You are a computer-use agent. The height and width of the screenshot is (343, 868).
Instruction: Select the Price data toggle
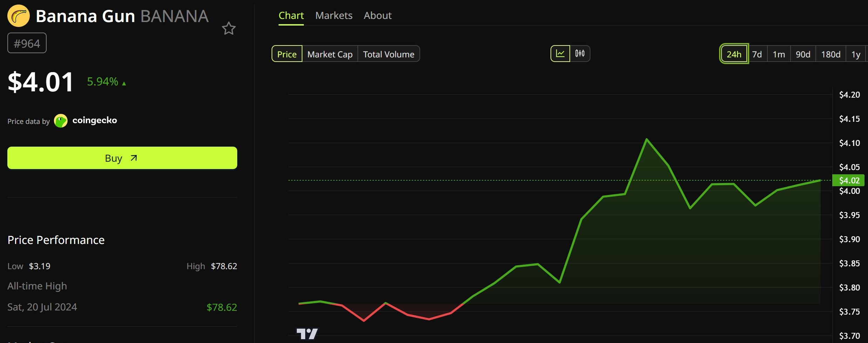(x=287, y=54)
